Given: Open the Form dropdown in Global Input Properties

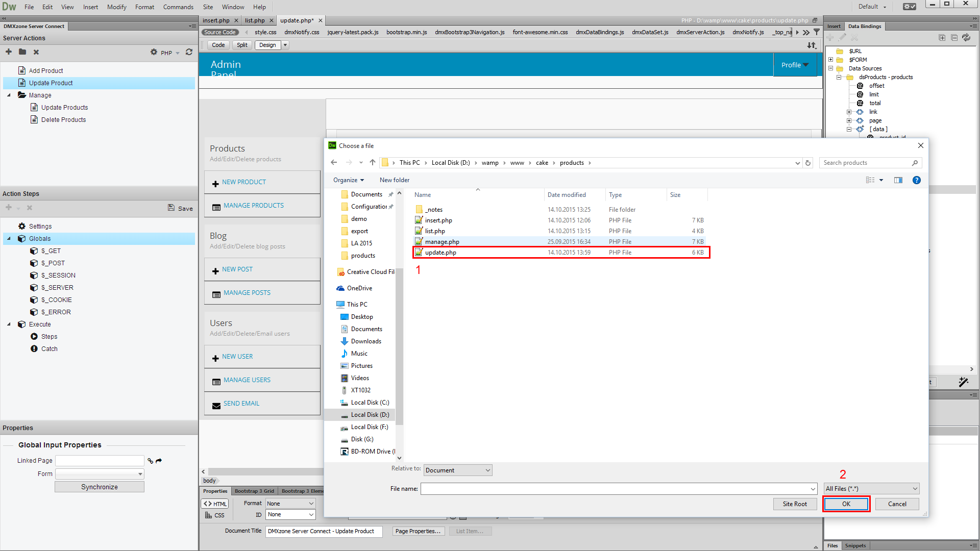Looking at the screenshot, I should (100, 474).
